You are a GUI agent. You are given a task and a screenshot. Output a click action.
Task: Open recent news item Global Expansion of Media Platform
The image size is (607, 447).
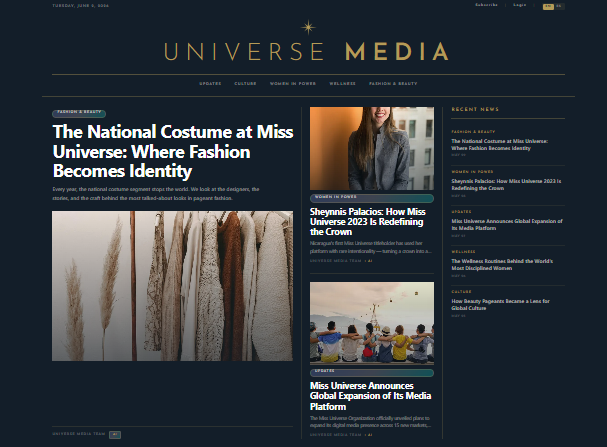507,224
